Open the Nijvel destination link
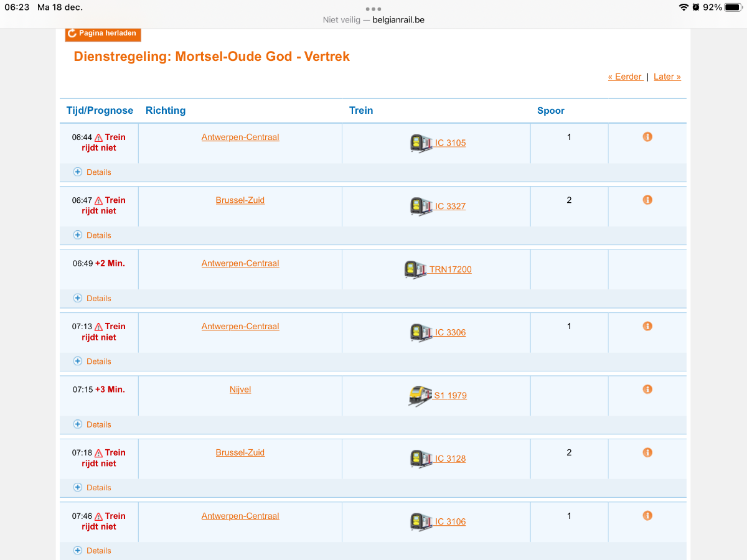 [x=240, y=390]
